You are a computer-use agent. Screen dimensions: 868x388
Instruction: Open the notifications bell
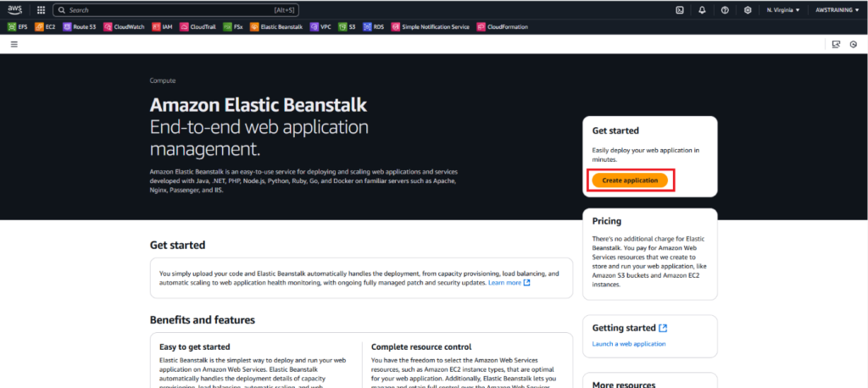coord(702,10)
